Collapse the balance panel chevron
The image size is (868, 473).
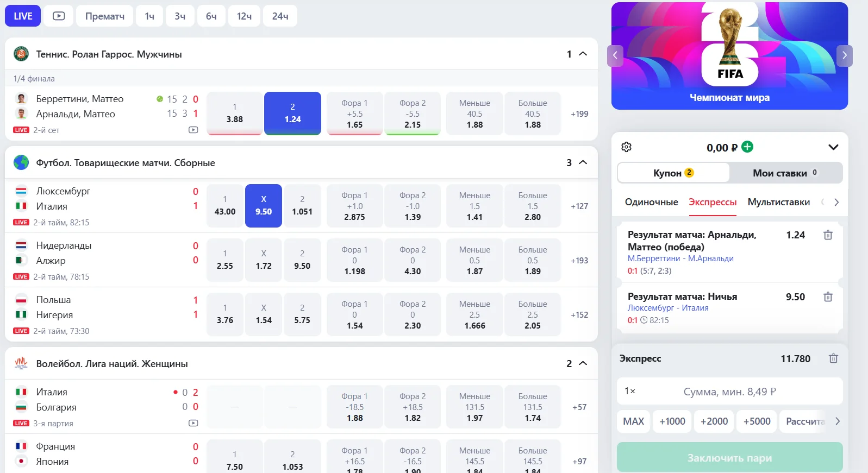[x=833, y=147]
